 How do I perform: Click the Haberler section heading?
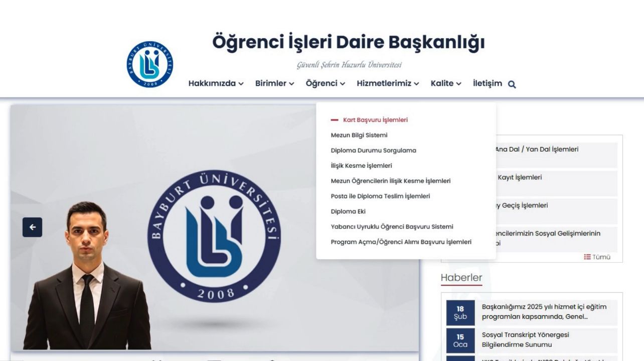point(461,278)
